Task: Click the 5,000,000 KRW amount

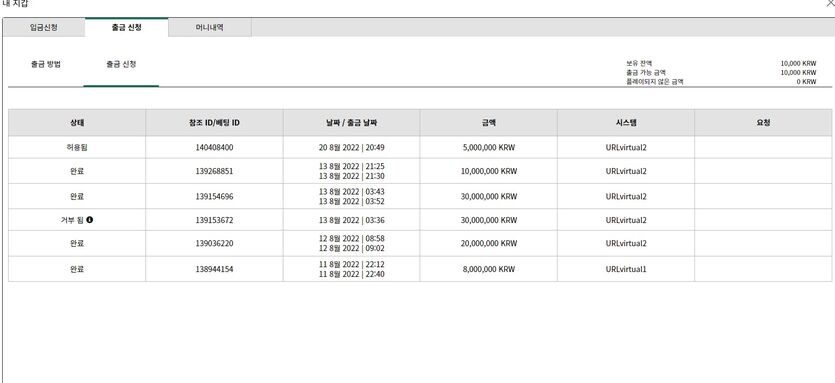Action: [489, 148]
